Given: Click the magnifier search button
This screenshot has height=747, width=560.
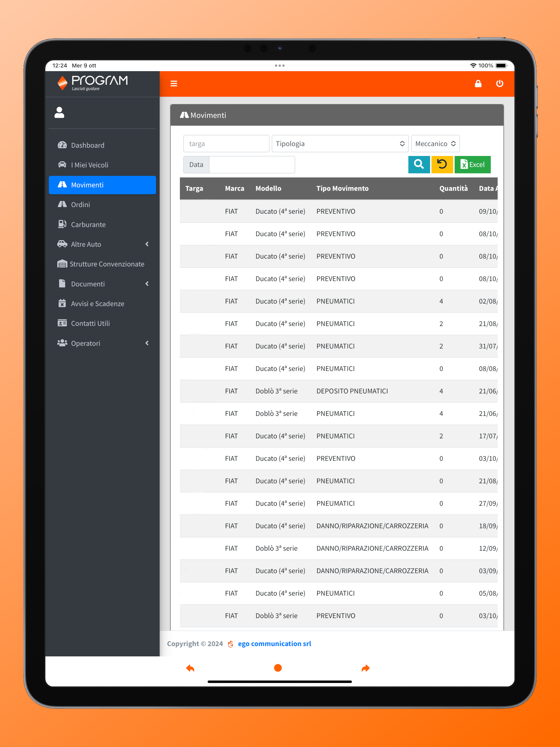Looking at the screenshot, I should (x=419, y=164).
